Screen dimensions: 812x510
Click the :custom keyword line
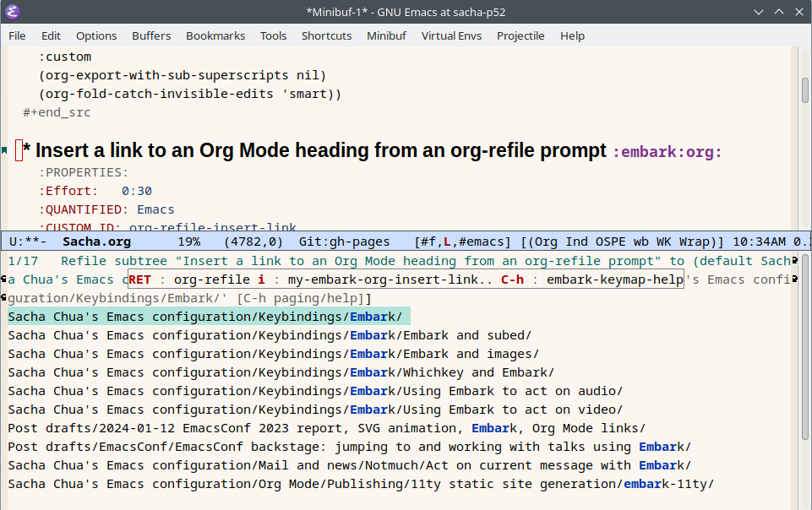click(65, 57)
